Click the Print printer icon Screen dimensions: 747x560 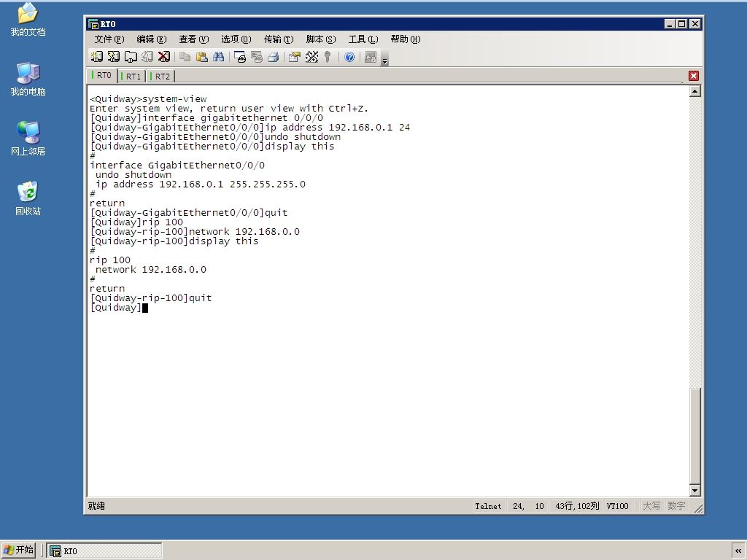[274, 57]
